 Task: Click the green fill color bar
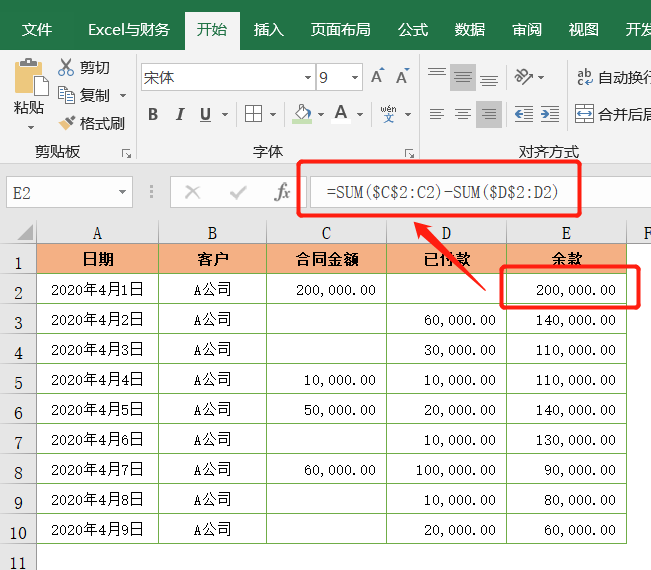302,122
